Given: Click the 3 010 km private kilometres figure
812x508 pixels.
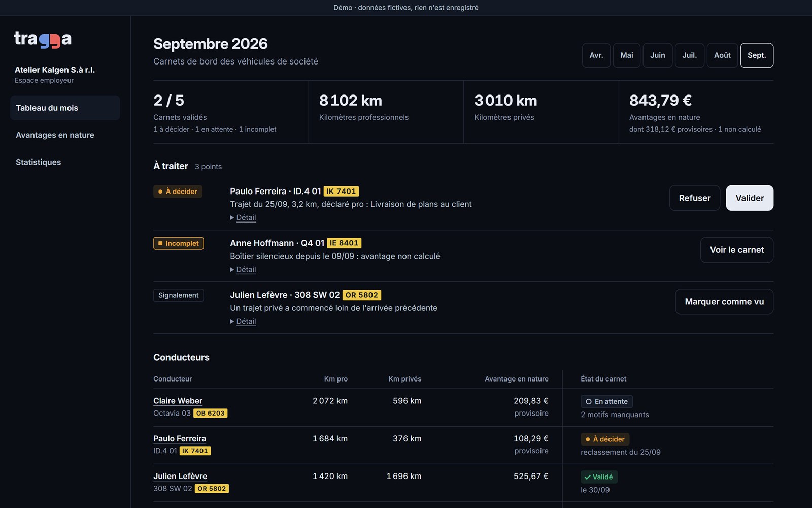Looking at the screenshot, I should (506, 100).
